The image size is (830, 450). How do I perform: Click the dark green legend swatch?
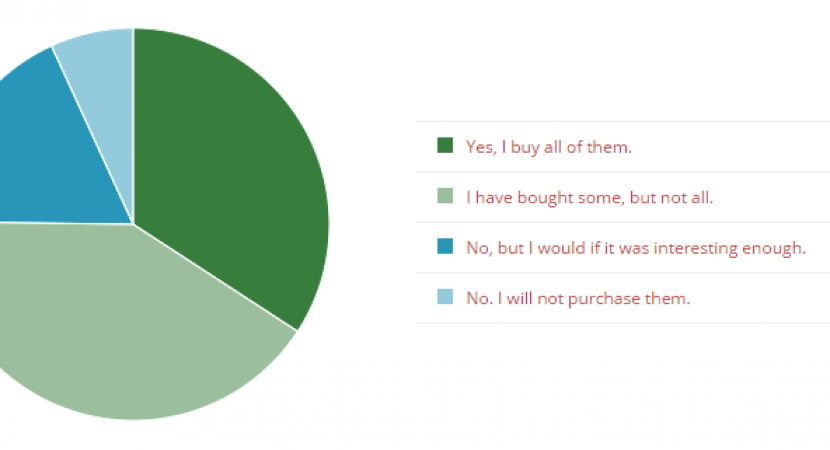tap(445, 146)
